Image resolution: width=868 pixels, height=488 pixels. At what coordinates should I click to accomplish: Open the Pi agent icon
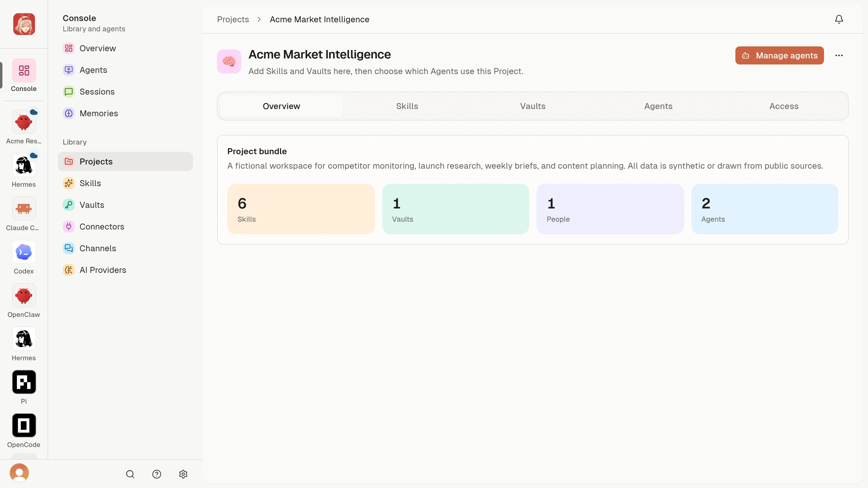click(x=24, y=382)
